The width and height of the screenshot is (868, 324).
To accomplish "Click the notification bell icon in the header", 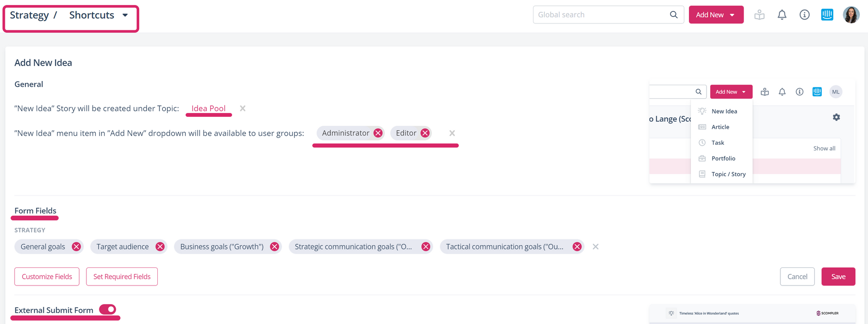I will pyautogui.click(x=782, y=15).
